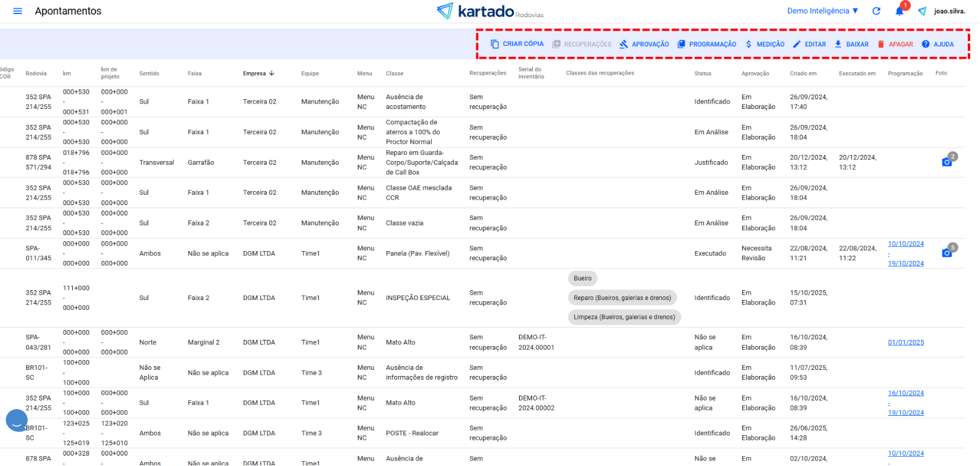The image size is (980, 466).
Task: Click Editar pencil button
Action: [x=809, y=44]
